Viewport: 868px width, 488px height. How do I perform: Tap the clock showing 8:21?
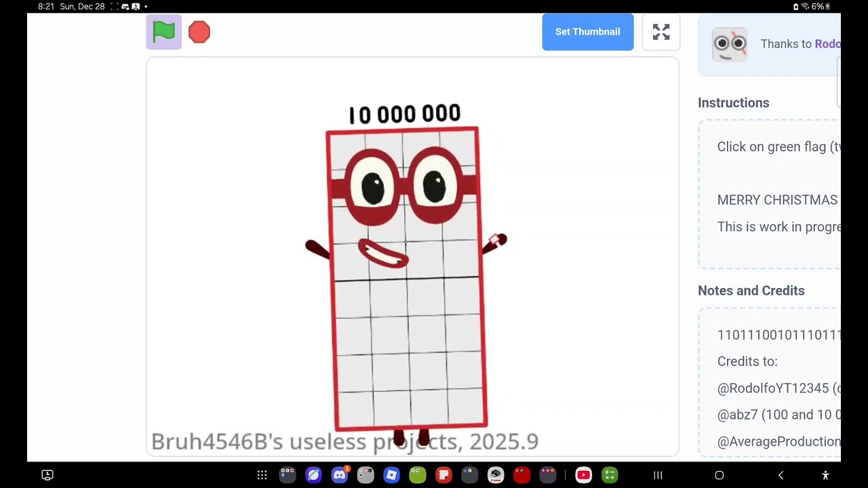point(46,6)
